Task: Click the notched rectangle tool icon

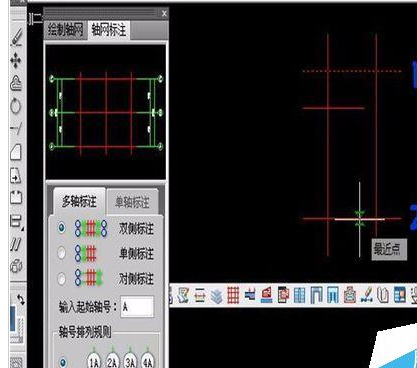Action: tap(16, 198)
